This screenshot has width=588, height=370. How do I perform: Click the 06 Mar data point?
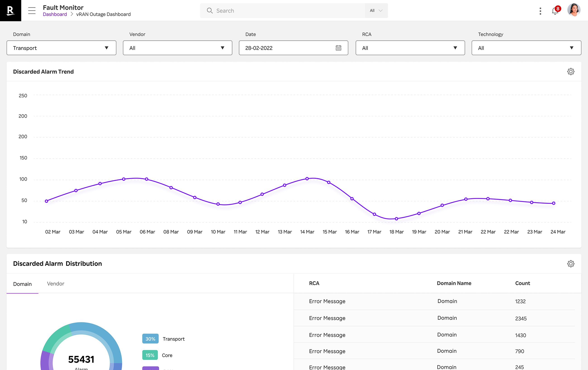tap(147, 179)
